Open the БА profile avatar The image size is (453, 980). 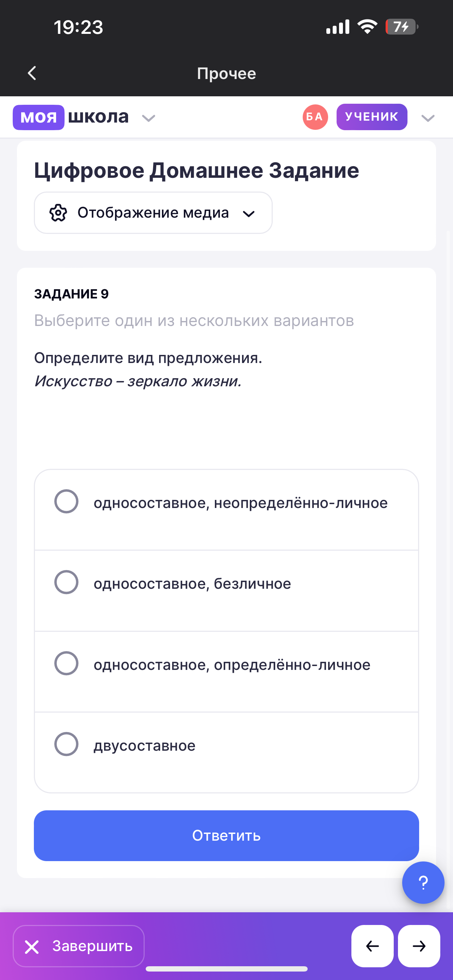click(x=315, y=117)
